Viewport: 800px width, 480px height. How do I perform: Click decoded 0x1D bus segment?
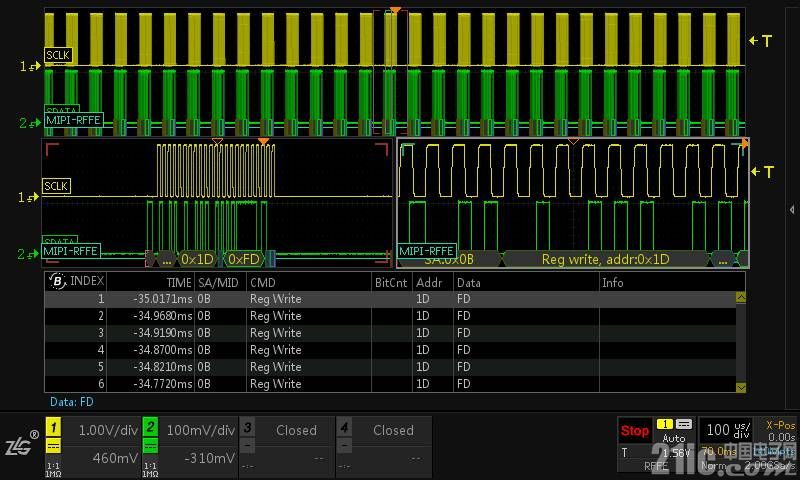pyautogui.click(x=197, y=260)
